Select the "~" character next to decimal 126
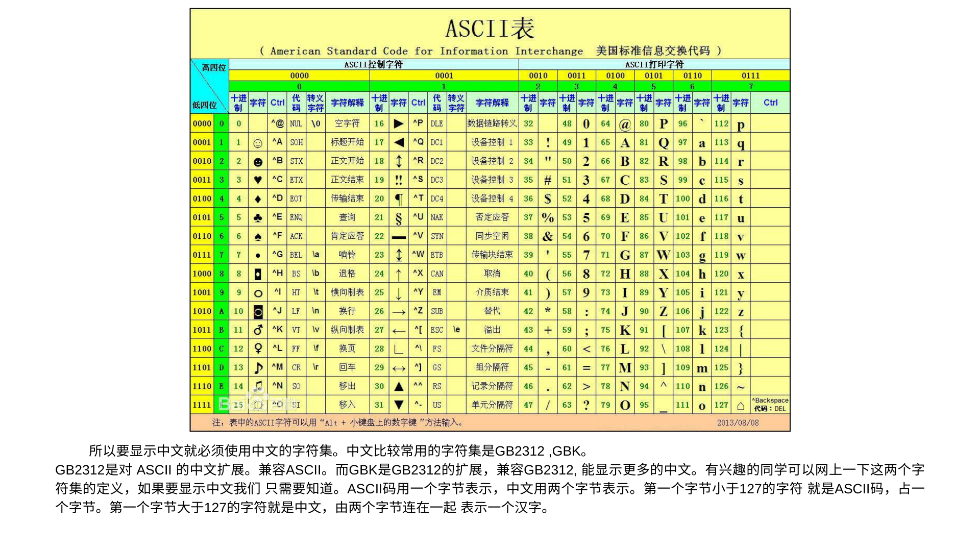This screenshot has width=980, height=551. (x=741, y=387)
